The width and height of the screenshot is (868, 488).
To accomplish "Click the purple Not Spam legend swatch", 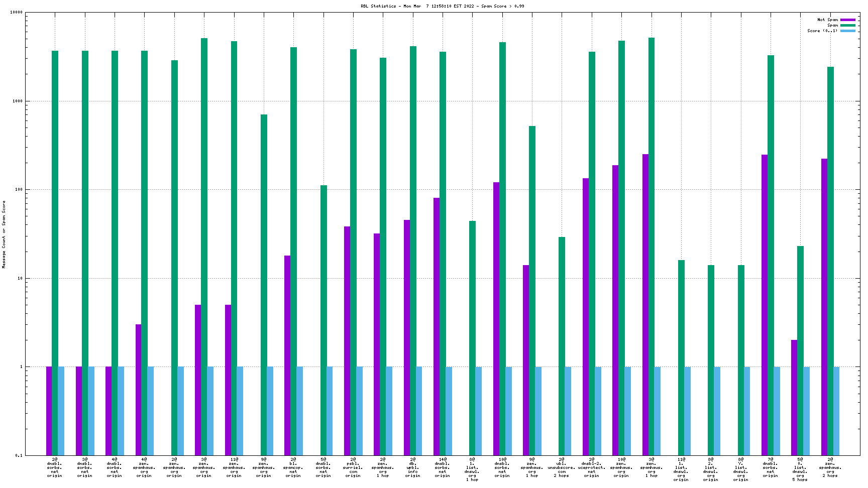I will 847,20.
